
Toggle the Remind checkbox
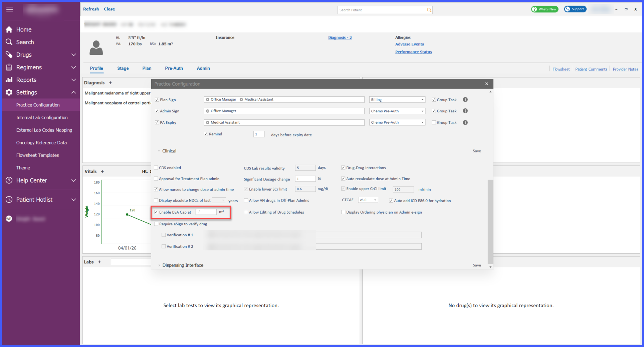coord(206,134)
